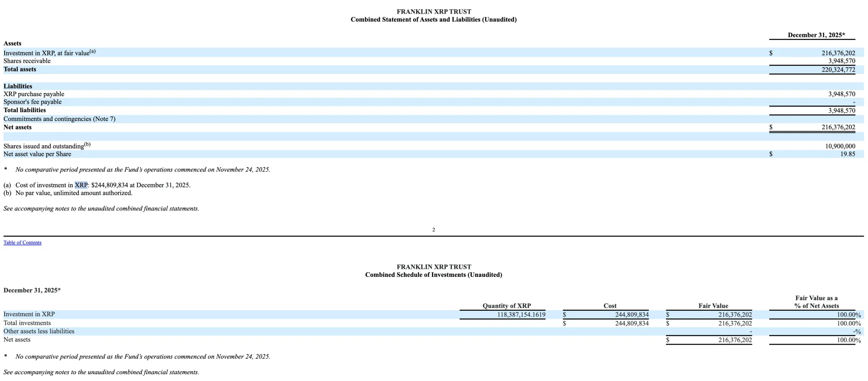Click the Investment in XRP, at fair value row
This screenshot has width=868, height=381.
[x=47, y=52]
